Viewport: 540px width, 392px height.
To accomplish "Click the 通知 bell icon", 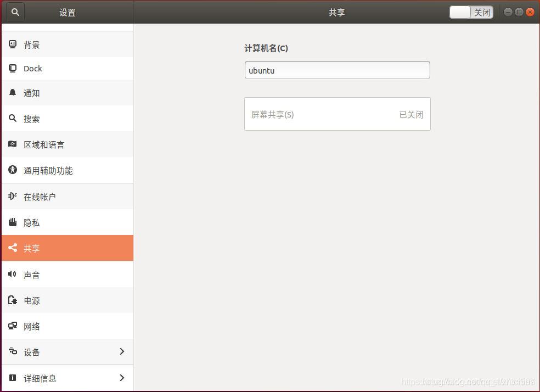I will click(13, 93).
